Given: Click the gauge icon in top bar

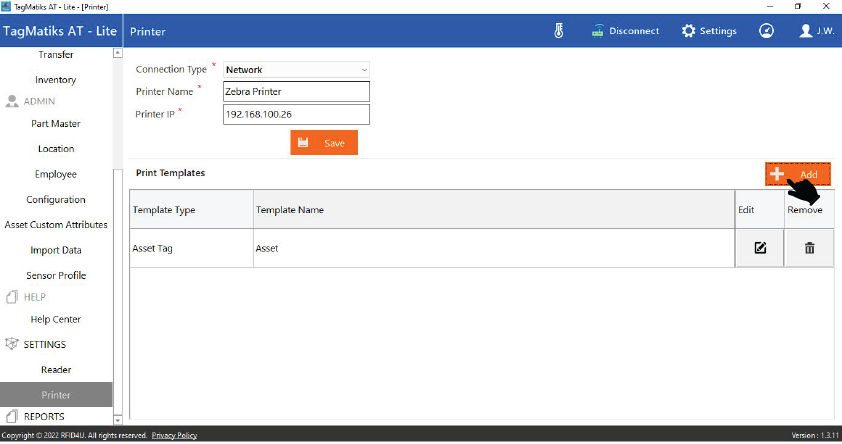Looking at the screenshot, I should 766,31.
